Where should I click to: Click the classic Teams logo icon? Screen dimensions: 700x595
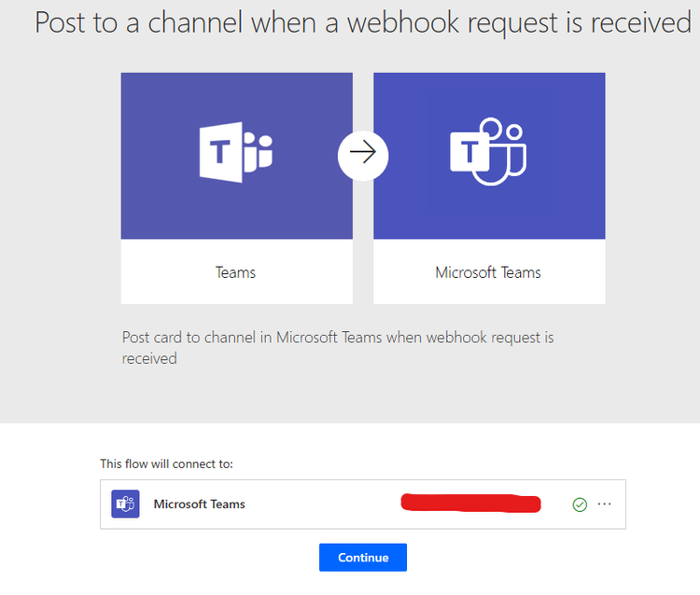236,152
